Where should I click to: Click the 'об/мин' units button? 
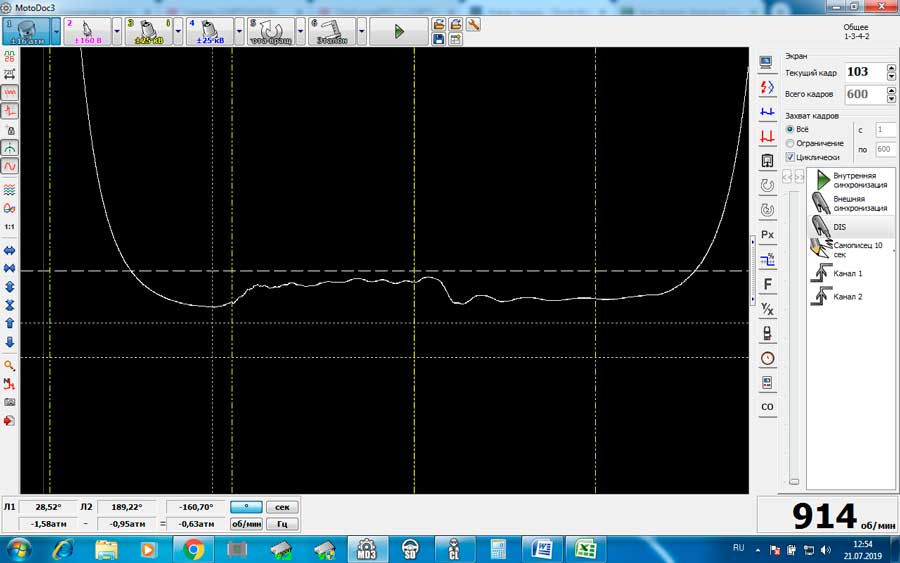coord(246,523)
